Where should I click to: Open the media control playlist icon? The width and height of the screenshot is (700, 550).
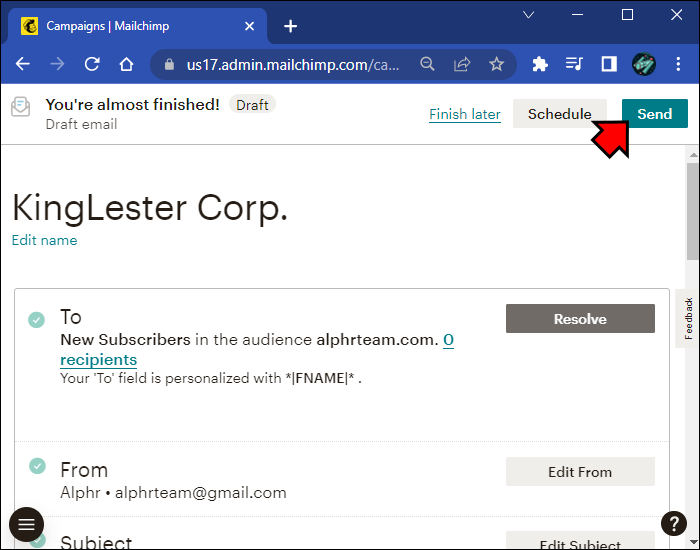pyautogui.click(x=574, y=64)
